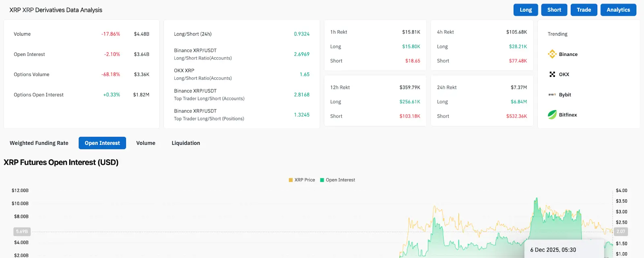Click the OKX logo icon
This screenshot has width=644, height=258.
(x=552, y=74)
